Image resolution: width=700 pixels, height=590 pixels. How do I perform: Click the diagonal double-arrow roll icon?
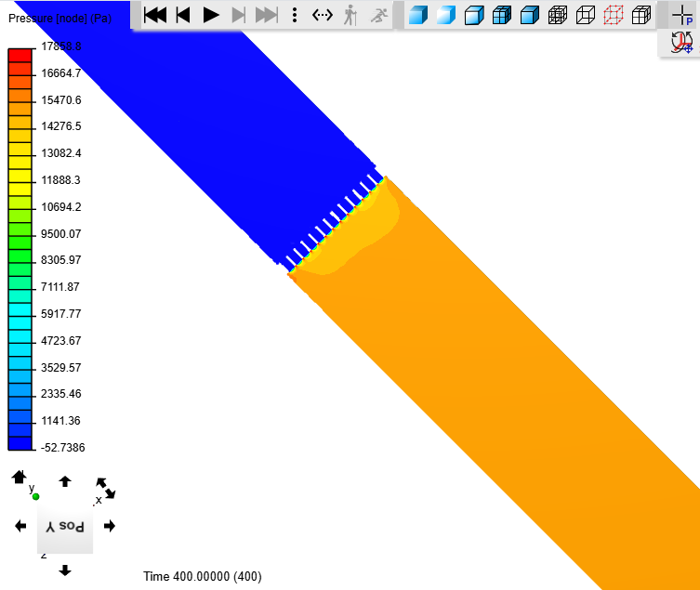(x=106, y=488)
